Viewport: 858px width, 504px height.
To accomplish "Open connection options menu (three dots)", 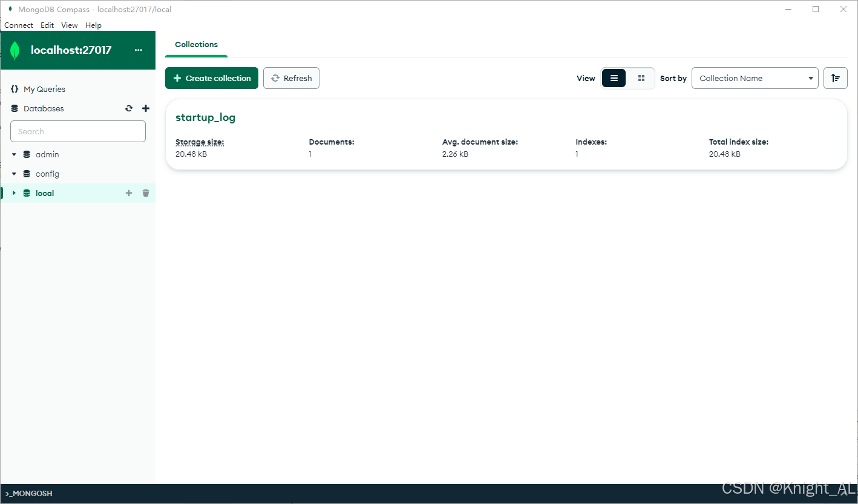I will coord(139,50).
